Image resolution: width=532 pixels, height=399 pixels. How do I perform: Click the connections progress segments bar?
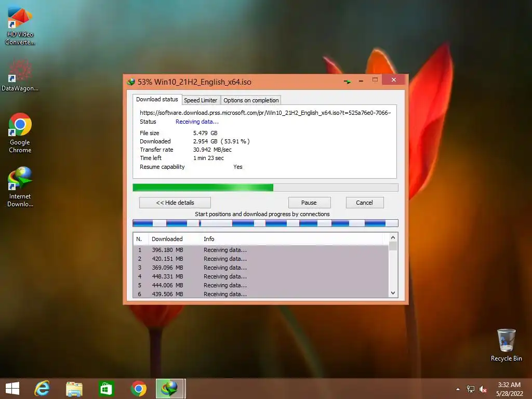265,223
